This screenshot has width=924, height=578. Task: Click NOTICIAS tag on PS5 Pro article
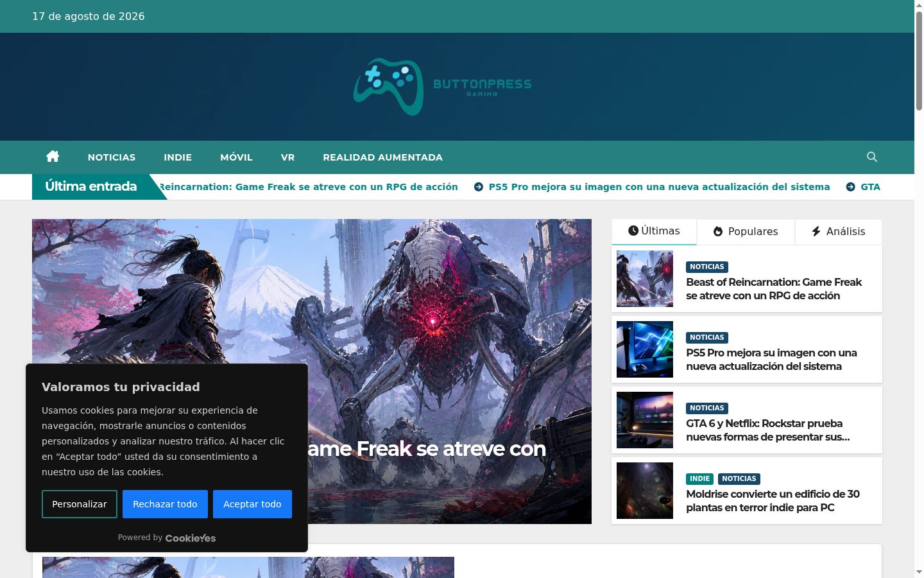[x=707, y=338]
